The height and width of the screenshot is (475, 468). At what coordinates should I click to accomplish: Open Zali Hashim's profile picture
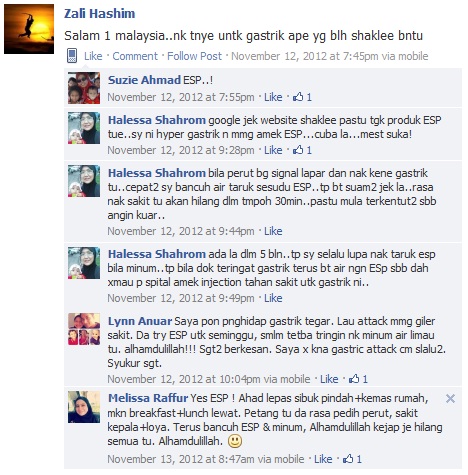pos(29,29)
